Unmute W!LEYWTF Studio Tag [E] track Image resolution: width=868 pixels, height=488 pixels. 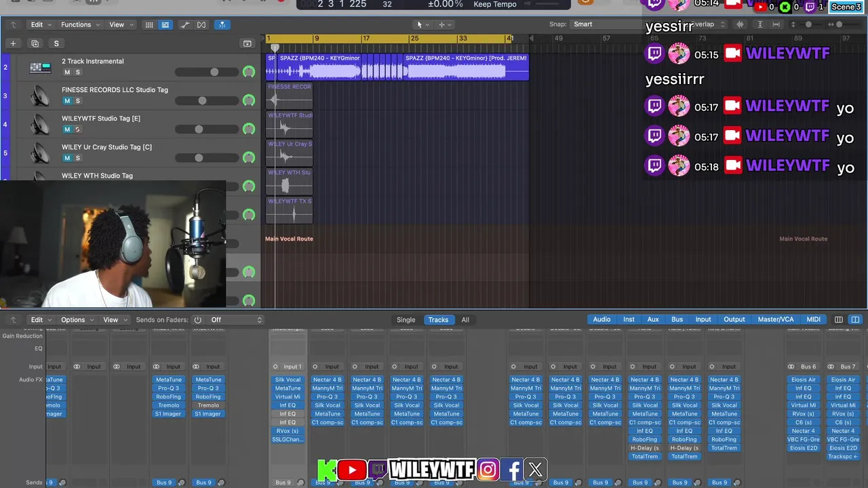click(x=66, y=129)
